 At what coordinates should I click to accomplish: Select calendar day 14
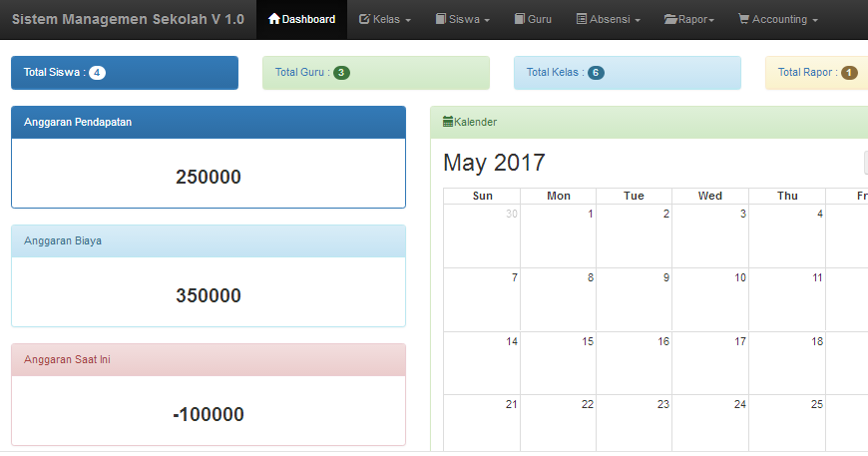pos(512,341)
